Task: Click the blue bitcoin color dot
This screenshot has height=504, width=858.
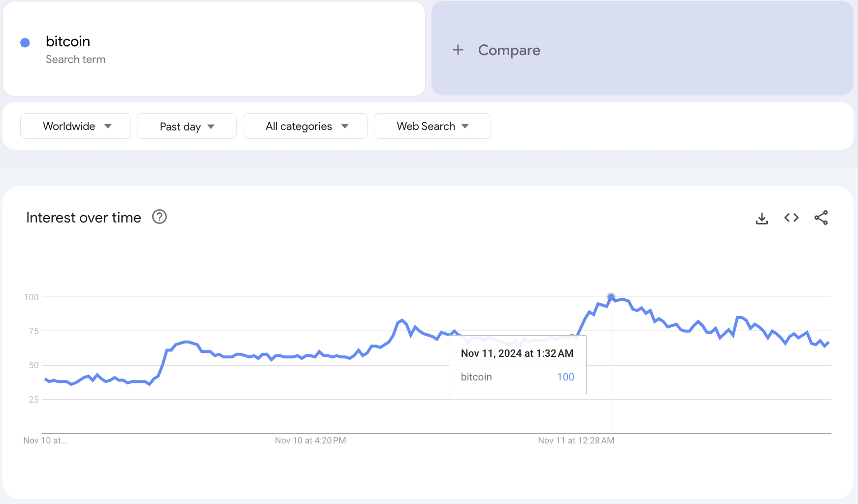Action: pos(25,43)
